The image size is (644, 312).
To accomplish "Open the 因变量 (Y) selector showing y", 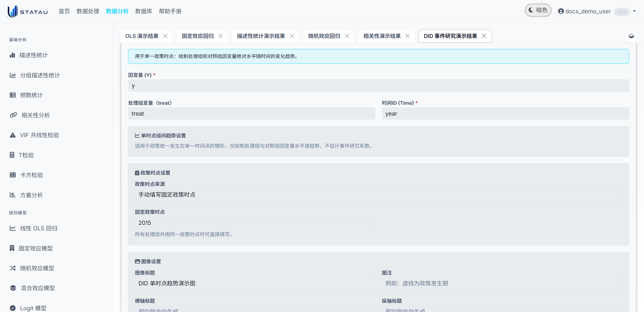I will [x=378, y=86].
